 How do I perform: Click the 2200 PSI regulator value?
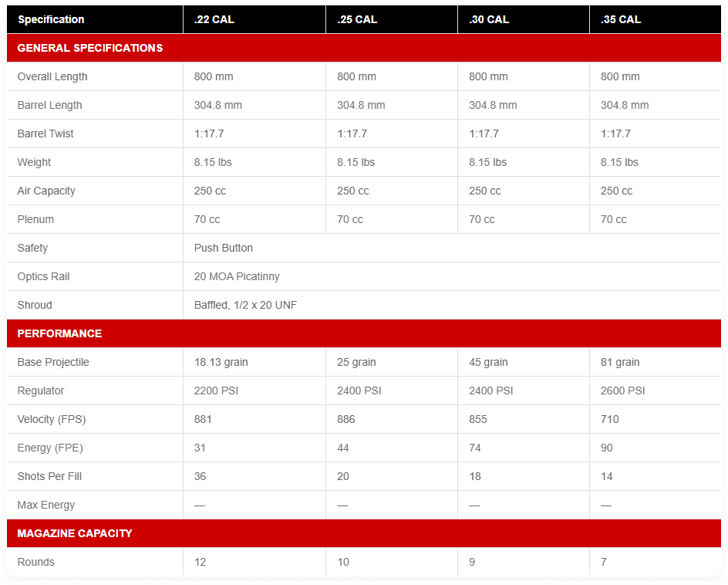(216, 391)
